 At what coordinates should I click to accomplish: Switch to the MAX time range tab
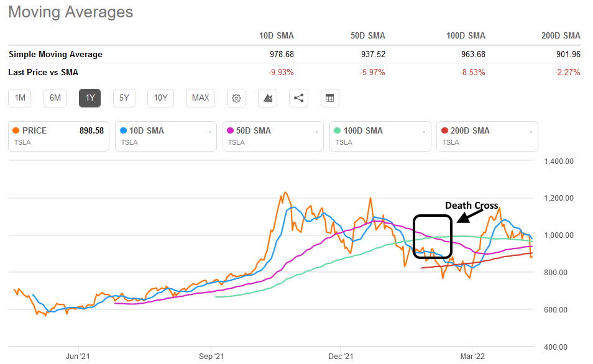[200, 98]
